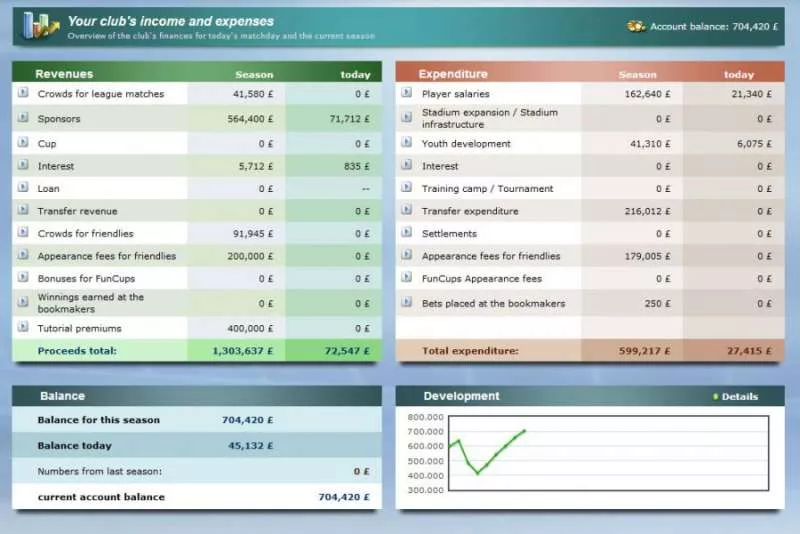Select the Season column header under Revenues
Image resolution: width=800 pixels, height=534 pixels.
tap(254, 75)
